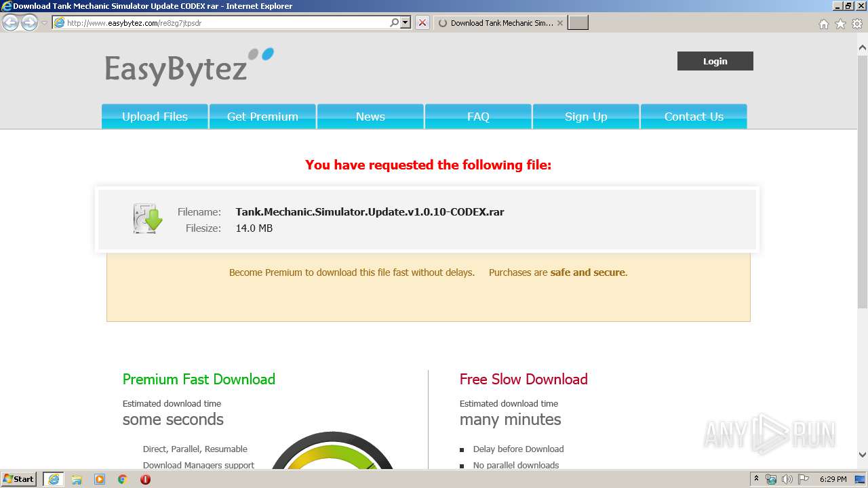Click Show desktop button at taskbar end
The width and height of the screenshot is (868, 488).
click(x=860, y=479)
